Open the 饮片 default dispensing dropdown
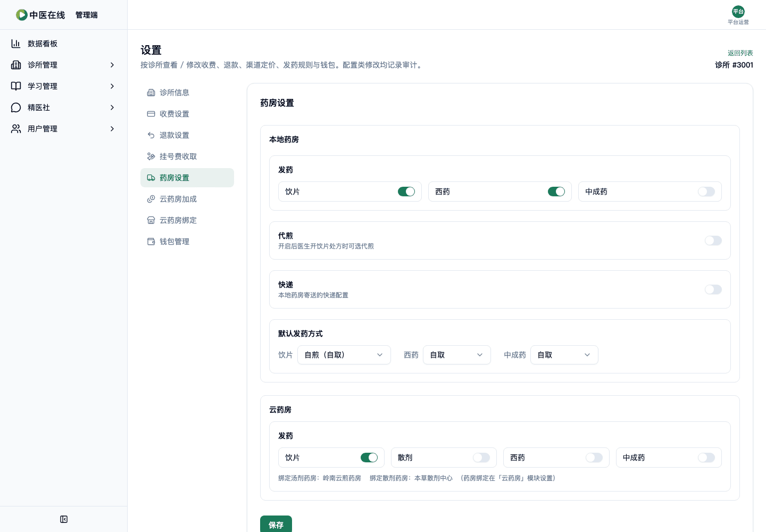This screenshot has width=766, height=532. click(344, 355)
